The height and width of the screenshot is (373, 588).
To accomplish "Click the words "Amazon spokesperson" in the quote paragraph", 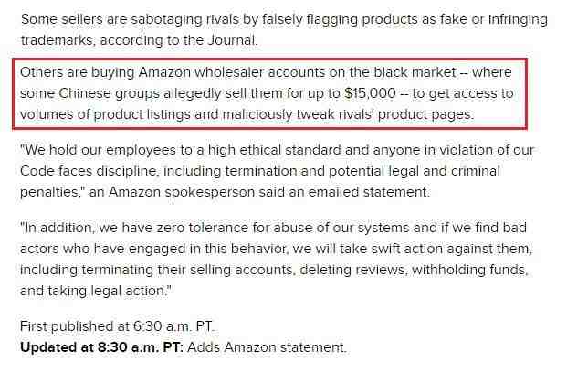I will 182,192.
